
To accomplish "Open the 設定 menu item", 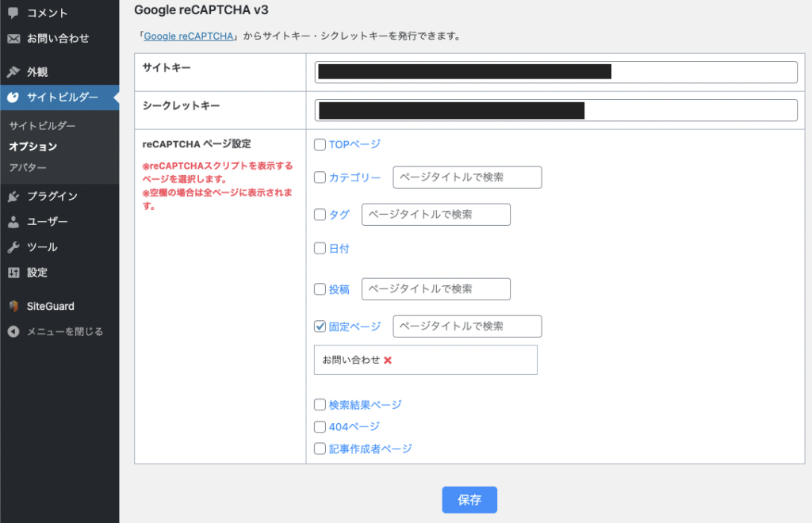I will [x=37, y=273].
